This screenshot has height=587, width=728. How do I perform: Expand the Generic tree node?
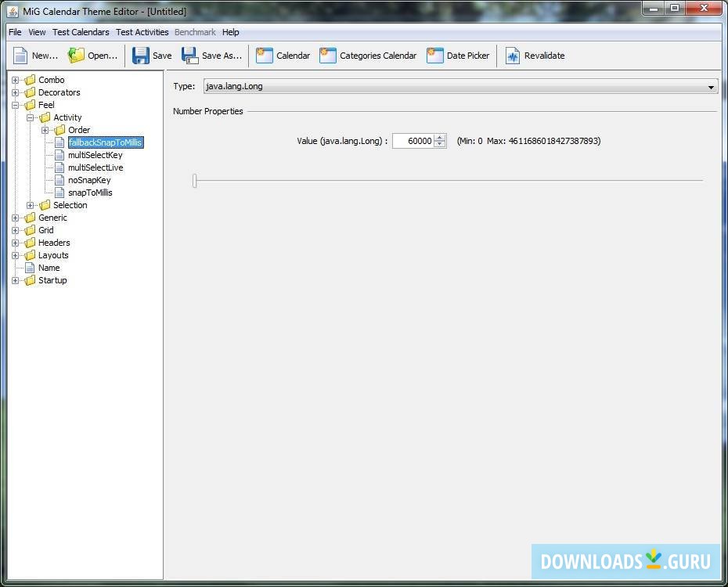click(x=16, y=218)
